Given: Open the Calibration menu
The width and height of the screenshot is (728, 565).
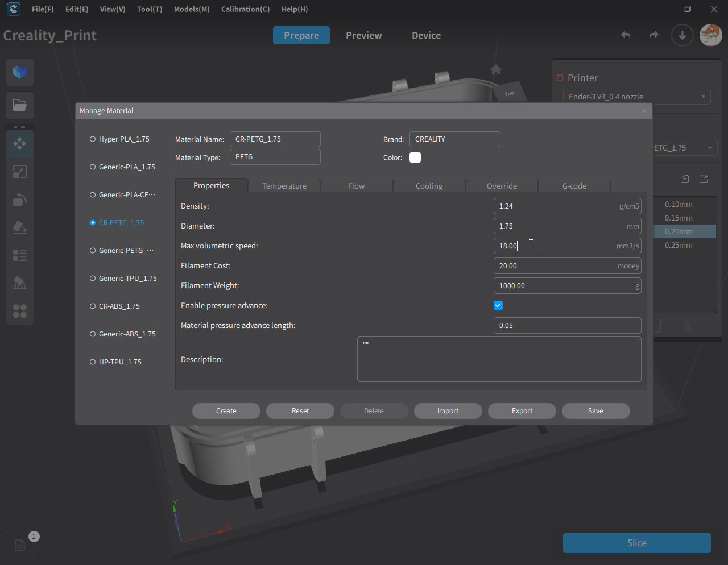Looking at the screenshot, I should [245, 9].
